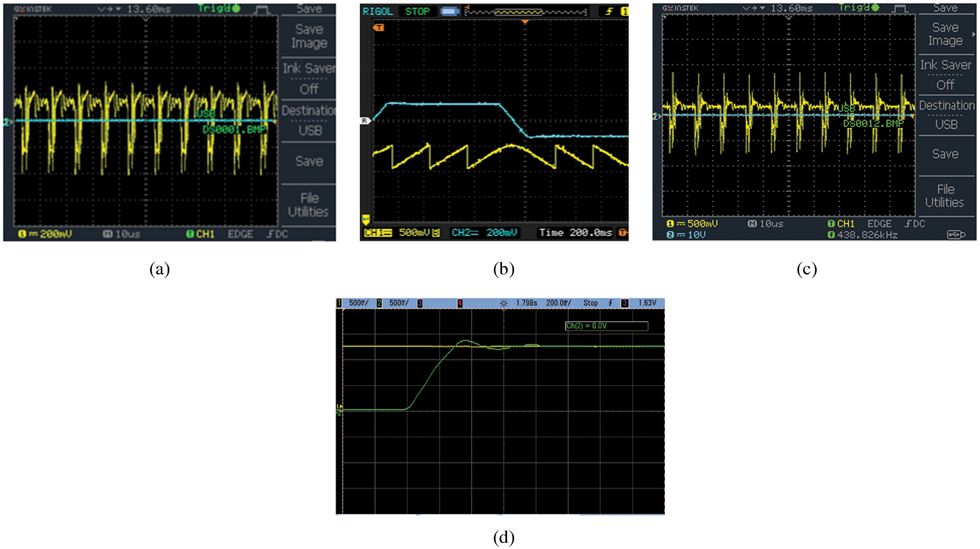Open File Utilities in scope (a) menu
The width and height of the screenshot is (980, 549).
[x=309, y=205]
